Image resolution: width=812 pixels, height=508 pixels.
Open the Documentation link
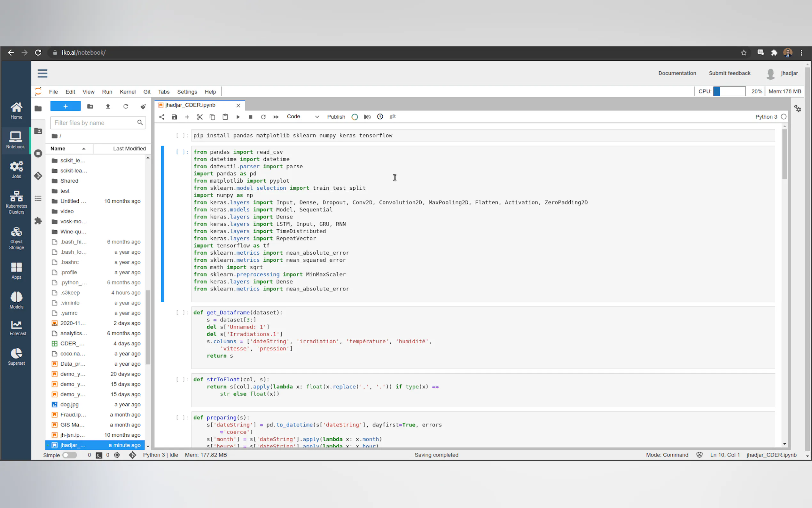pos(677,73)
